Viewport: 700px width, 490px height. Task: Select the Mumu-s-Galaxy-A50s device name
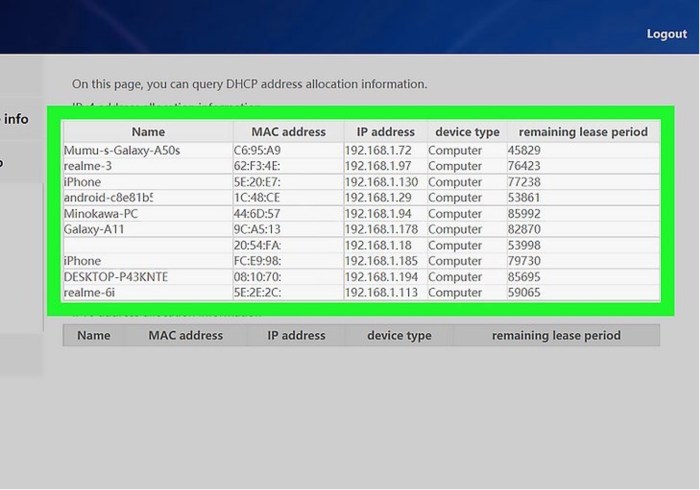click(x=122, y=150)
